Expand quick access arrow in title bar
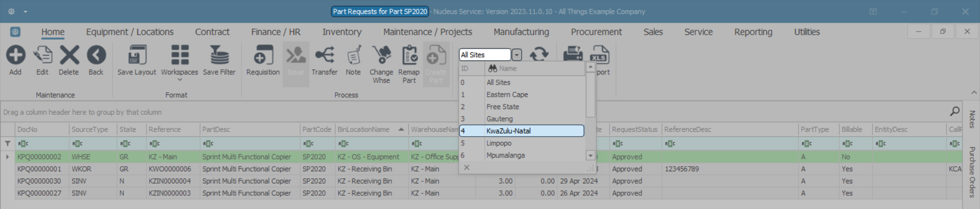This screenshot has height=209, width=980. pyautogui.click(x=26, y=11)
